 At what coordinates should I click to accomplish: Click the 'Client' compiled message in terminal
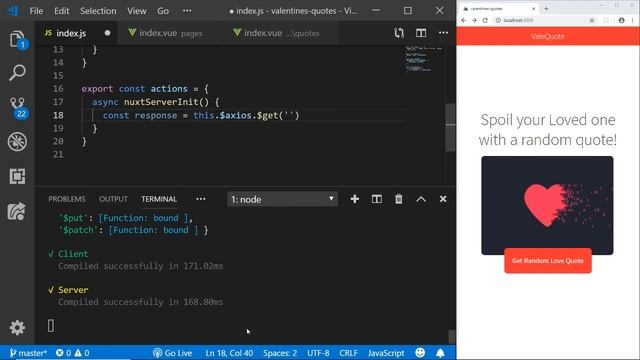coord(73,254)
